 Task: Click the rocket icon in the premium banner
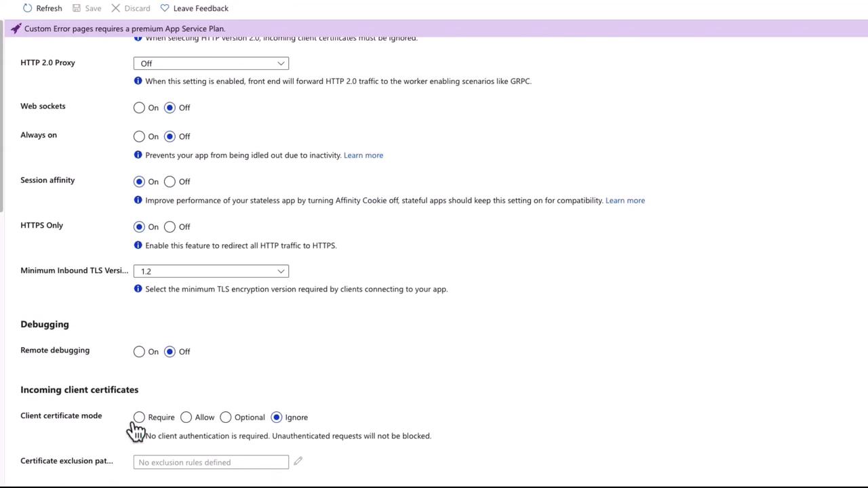16,28
